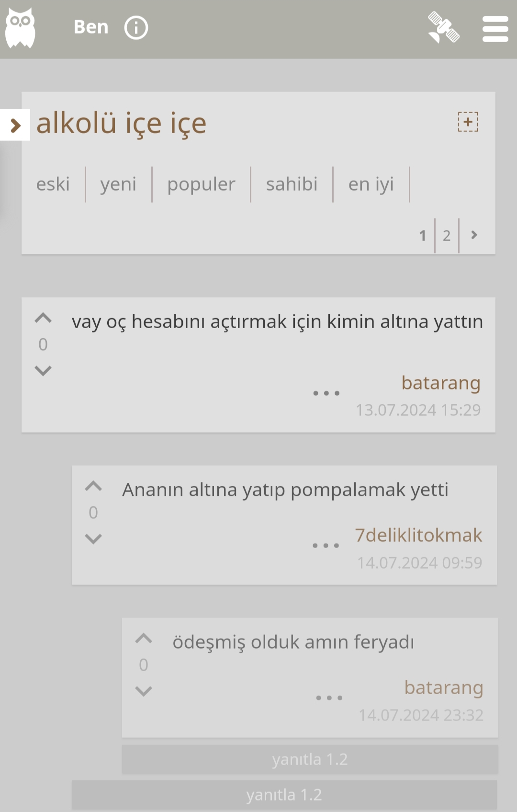
Task: Tap the owl logo icon
Action: coord(20,28)
